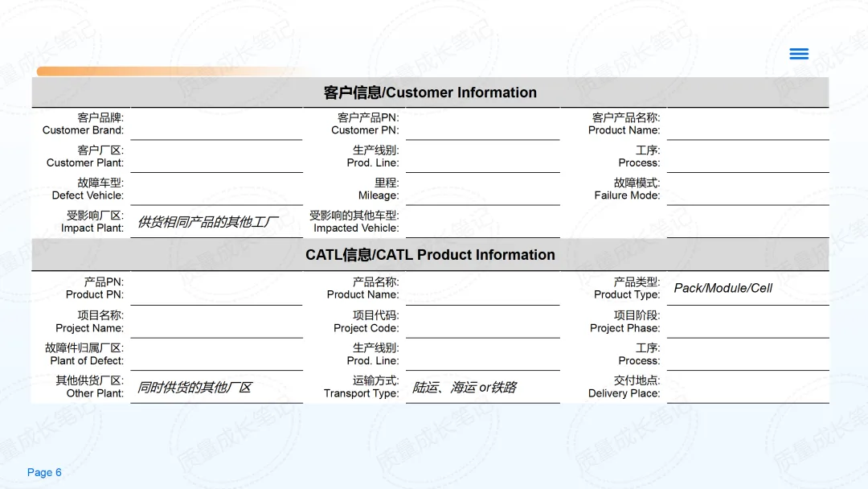Click the 'Delivery Place:' label
The height and width of the screenshot is (489, 868).
pyautogui.click(x=624, y=394)
